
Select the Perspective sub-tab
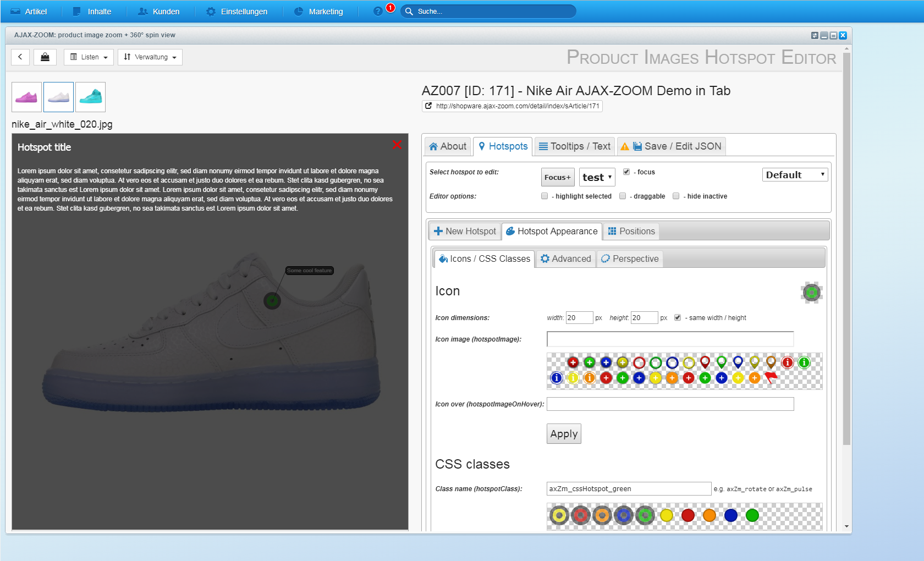630,258
